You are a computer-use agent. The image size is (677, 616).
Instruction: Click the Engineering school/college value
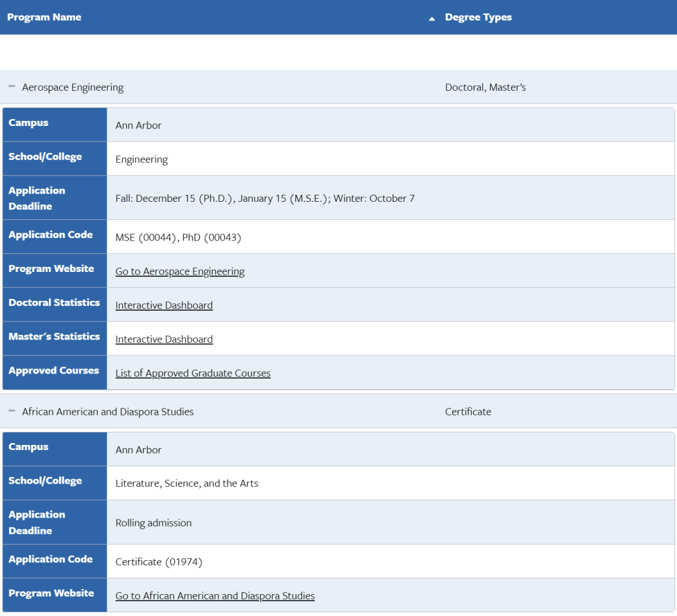pyautogui.click(x=142, y=159)
